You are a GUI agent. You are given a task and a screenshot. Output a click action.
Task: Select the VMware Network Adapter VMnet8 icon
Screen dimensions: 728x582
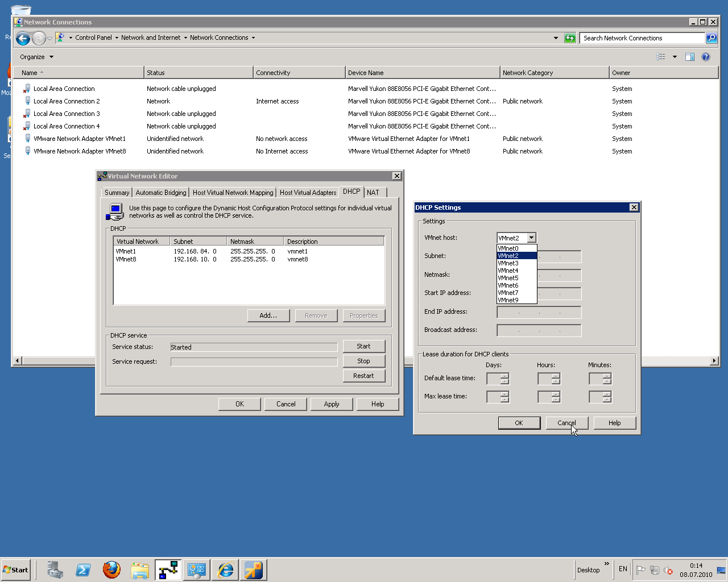[x=27, y=151]
